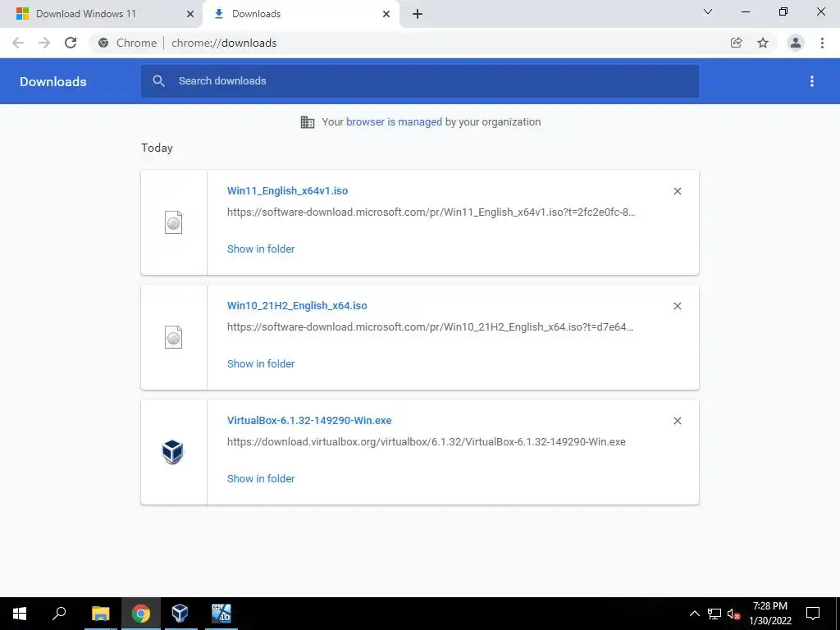Image resolution: width=840 pixels, height=630 pixels.
Task: Click the Today date heading
Action: [x=157, y=148]
